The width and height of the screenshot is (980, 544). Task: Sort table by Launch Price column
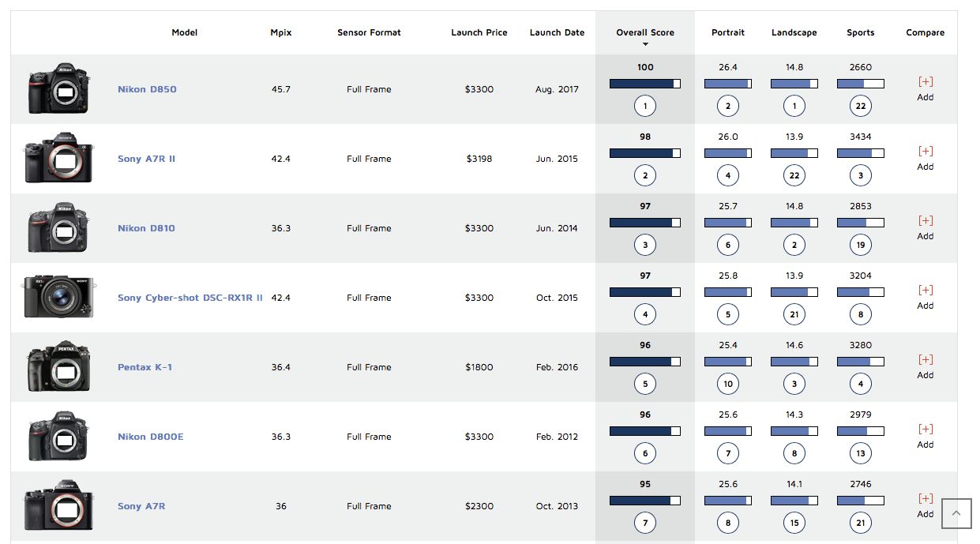click(479, 32)
